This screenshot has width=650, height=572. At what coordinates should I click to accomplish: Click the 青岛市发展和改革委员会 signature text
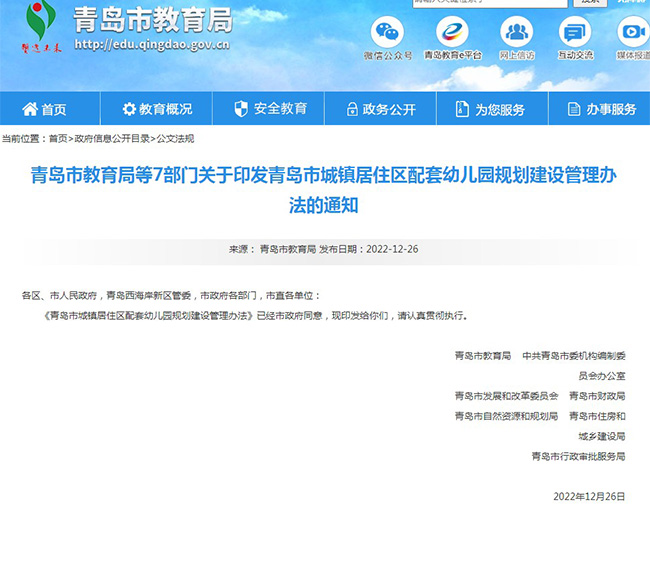[507, 396]
